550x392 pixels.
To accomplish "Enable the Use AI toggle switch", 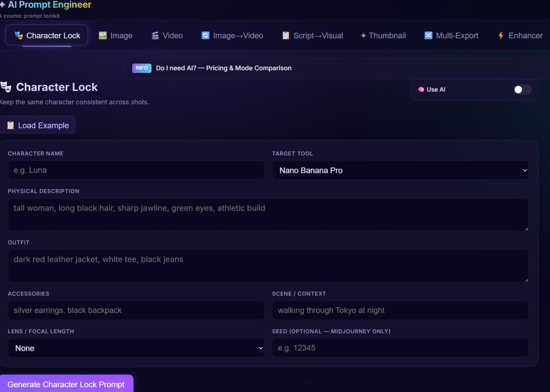I will tap(521, 90).
